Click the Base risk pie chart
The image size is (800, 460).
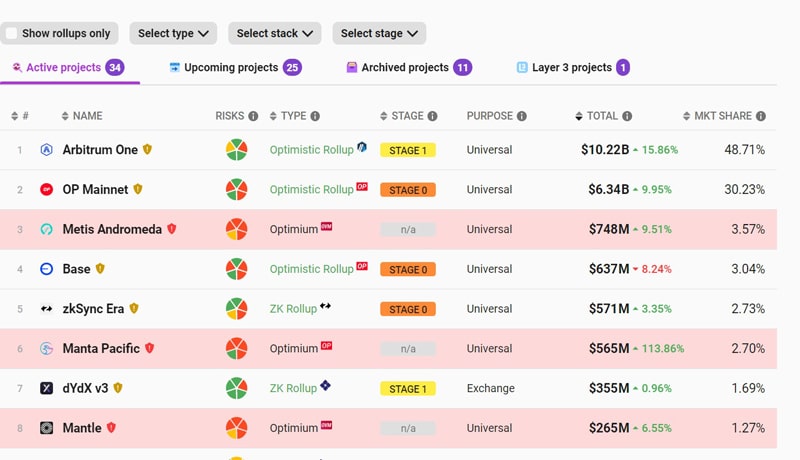(x=237, y=269)
